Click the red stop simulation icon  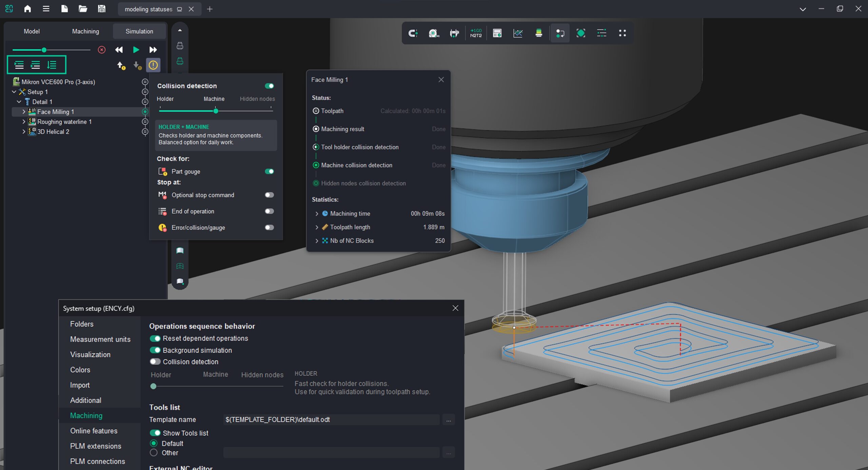click(x=101, y=50)
